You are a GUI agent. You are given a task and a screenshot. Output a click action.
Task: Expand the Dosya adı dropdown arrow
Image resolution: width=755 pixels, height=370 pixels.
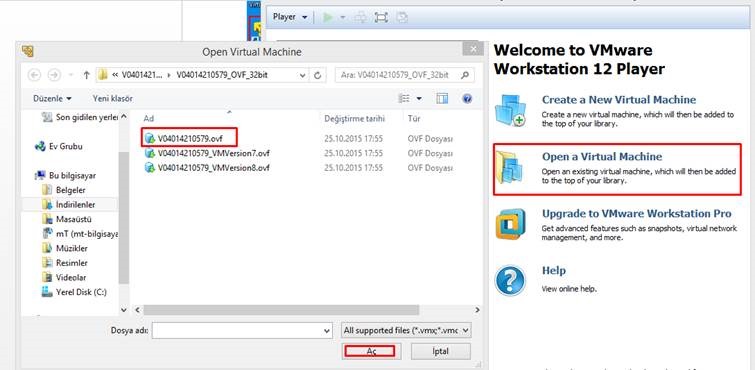tap(327, 330)
